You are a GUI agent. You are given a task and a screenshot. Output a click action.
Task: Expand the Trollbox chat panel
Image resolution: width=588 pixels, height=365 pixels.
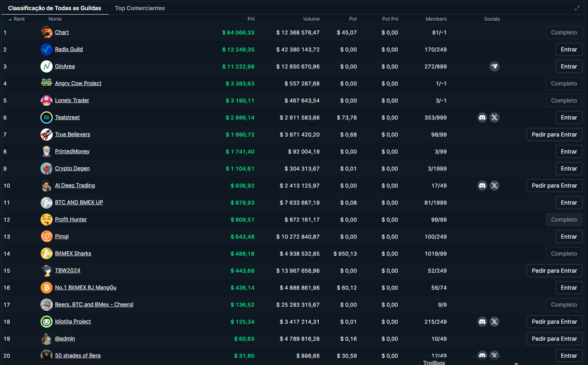coord(516,363)
